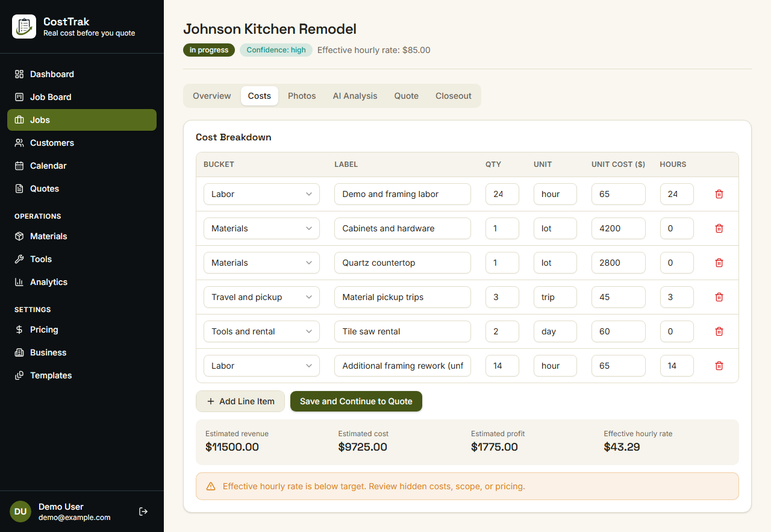Viewport: 771px width, 532px height.
Task: Click the DU user avatar
Action: tap(20, 512)
